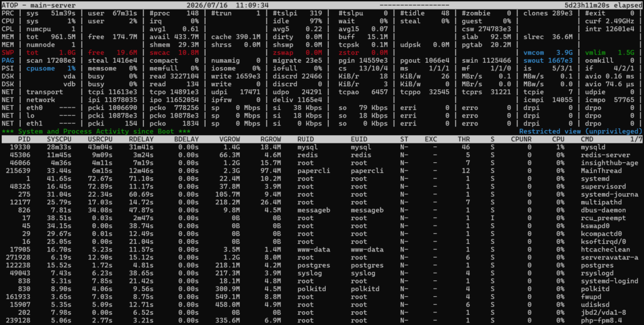Click the swout 1667e3 value
The width and height of the screenshot is (644, 325).
(x=548, y=60)
